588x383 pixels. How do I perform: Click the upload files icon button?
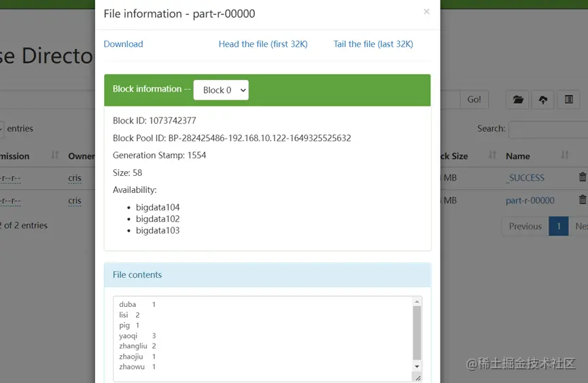(x=542, y=99)
